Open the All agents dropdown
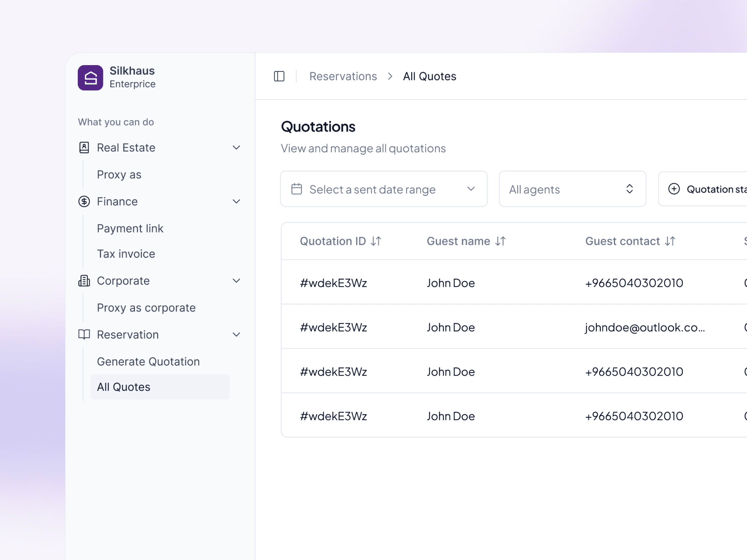Screen dimensions: 747x560 coord(572,189)
